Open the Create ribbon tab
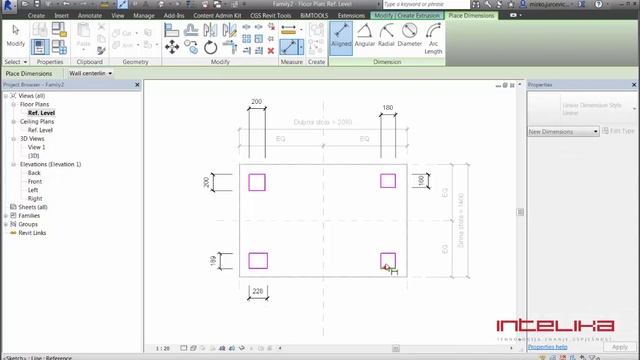 (36, 16)
